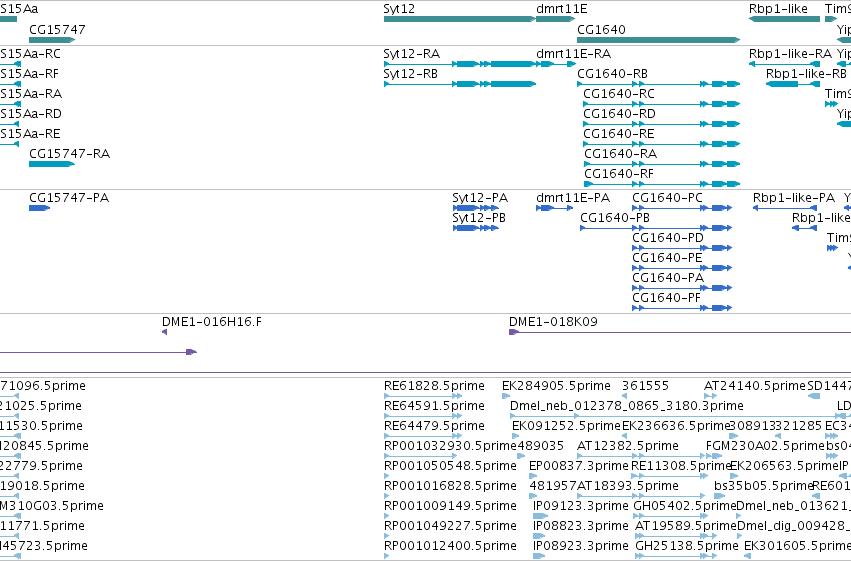Click EST EK091252.5prime

coord(567,426)
